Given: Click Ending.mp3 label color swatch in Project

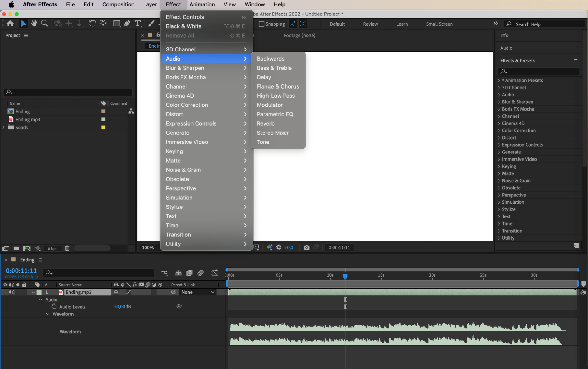Looking at the screenshot, I should 103,119.
